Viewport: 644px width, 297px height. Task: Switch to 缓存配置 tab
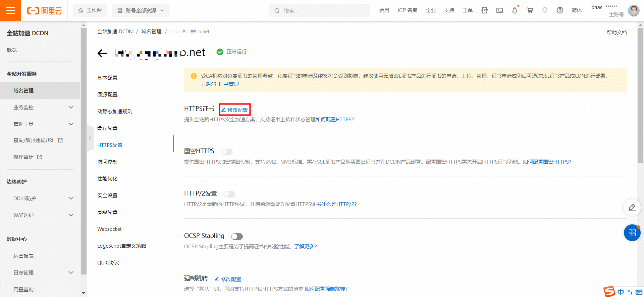pyautogui.click(x=107, y=128)
